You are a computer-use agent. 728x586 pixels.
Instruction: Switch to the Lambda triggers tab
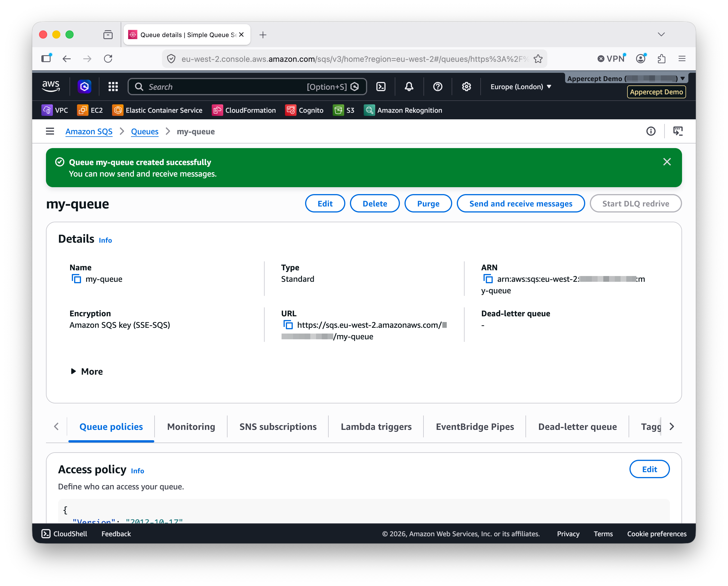pos(376,426)
